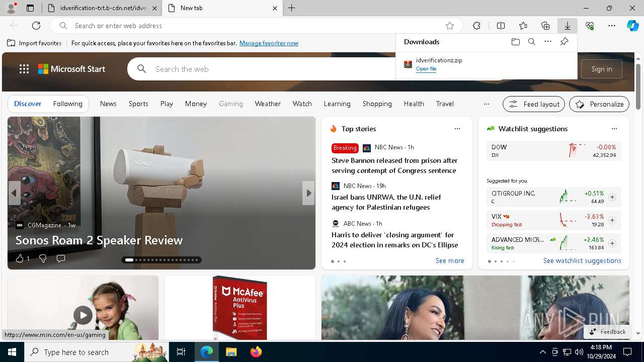Switch to Following feed
The width and height of the screenshot is (644, 362).
click(x=67, y=104)
